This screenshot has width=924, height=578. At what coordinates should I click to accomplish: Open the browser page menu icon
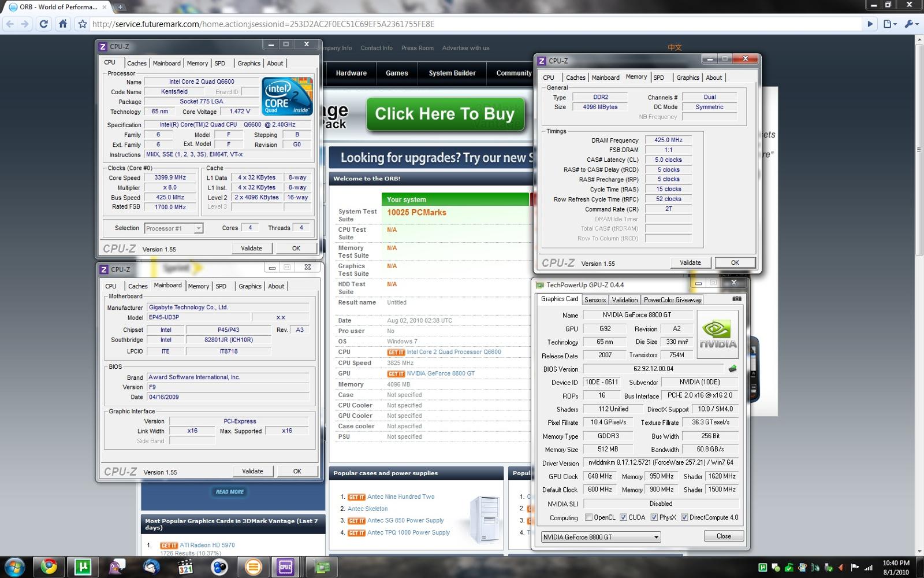[x=890, y=24]
